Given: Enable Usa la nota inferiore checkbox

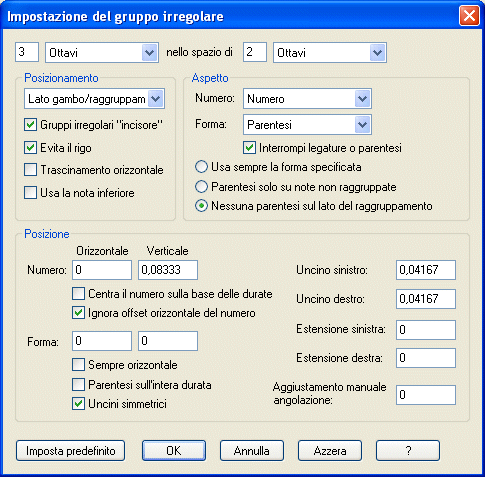Looking at the screenshot, I should tap(30, 192).
